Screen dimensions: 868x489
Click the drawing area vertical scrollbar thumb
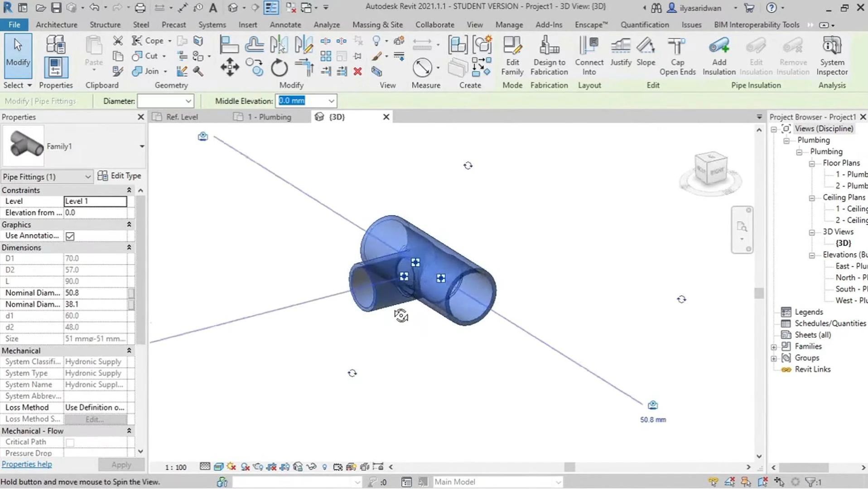759,293
